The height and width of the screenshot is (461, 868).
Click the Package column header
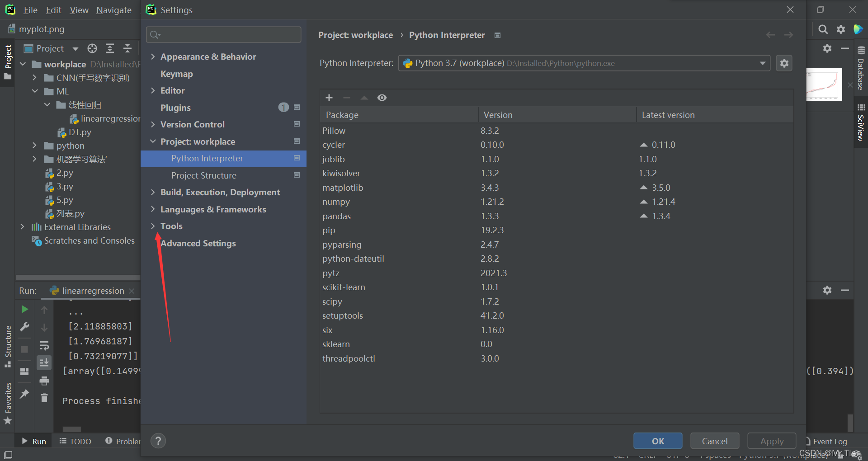tap(399, 115)
